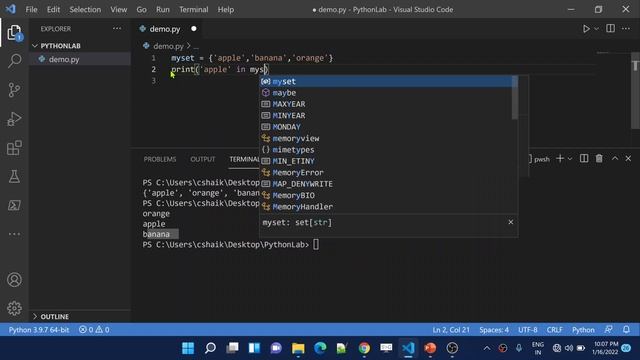
Task: Split the terminal panel
Action: tap(584, 158)
